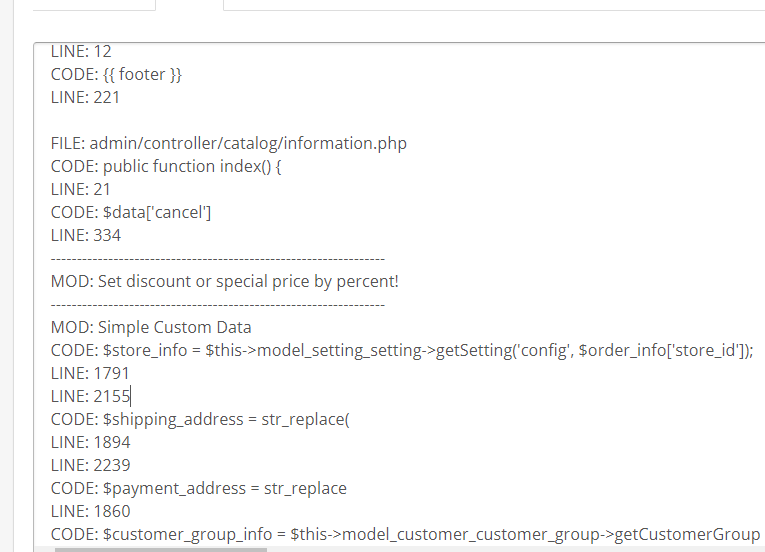
Task: Click the 'MOD: Simple Custom Data' line
Action: pyautogui.click(x=151, y=327)
